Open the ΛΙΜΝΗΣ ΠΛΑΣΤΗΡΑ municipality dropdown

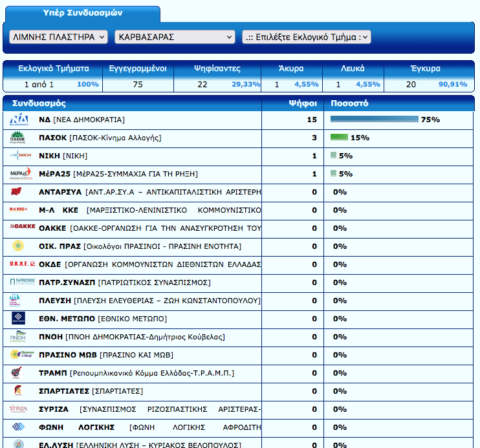(59, 37)
